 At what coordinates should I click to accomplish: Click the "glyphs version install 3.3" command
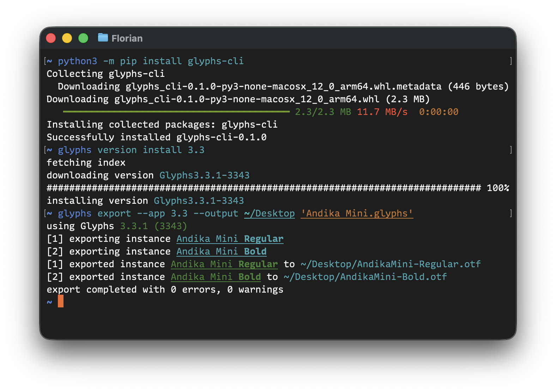pos(131,150)
